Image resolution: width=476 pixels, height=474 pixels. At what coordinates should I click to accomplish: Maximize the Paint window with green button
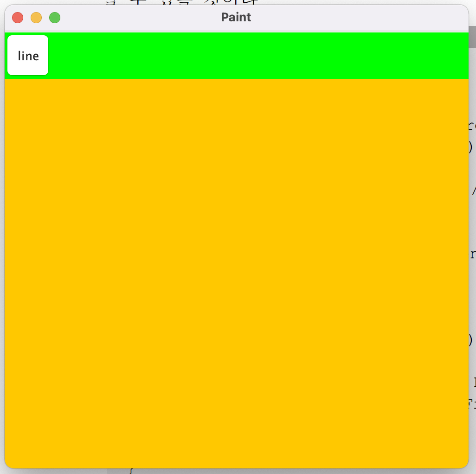[x=55, y=18]
